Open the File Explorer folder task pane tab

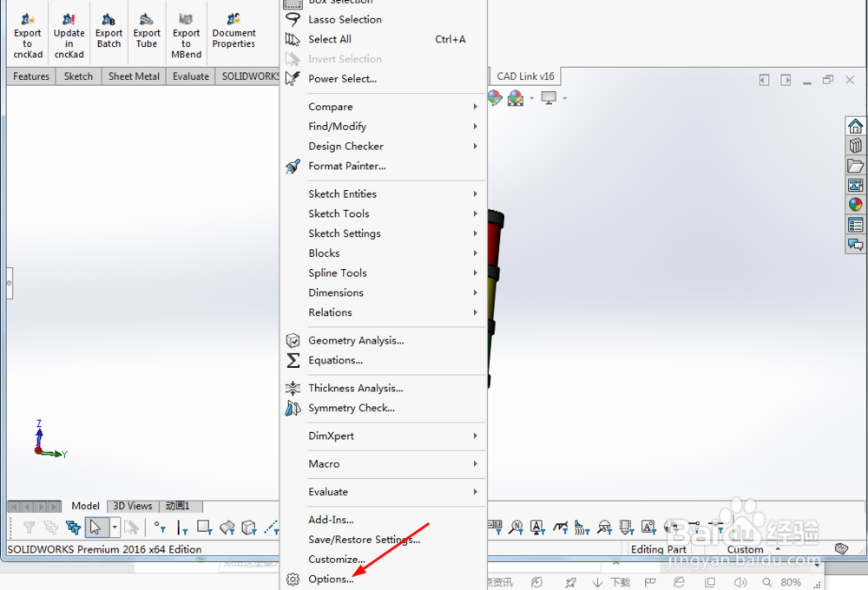(x=855, y=166)
